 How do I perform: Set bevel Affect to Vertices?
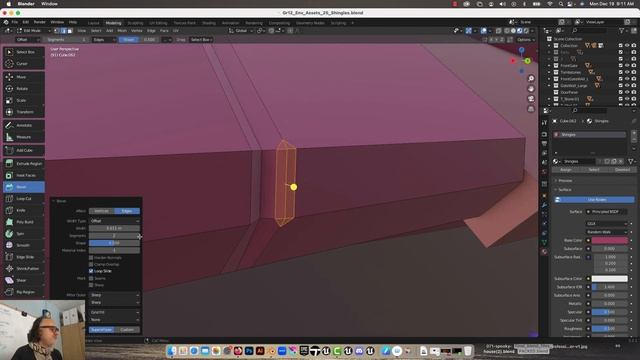(102, 211)
